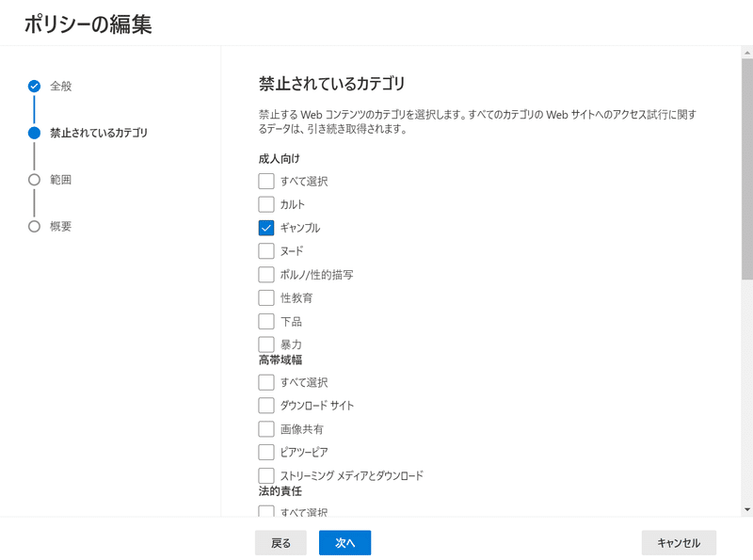Click the completed checkmark icon beside 全般
Image resolution: width=753 pixels, height=560 pixels.
[x=34, y=86]
